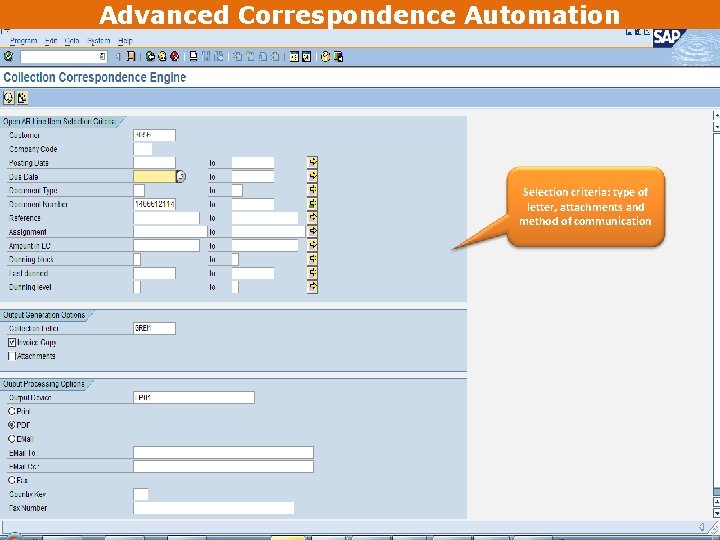
Task: Select the EMail radio button
Action: pyautogui.click(x=12, y=439)
